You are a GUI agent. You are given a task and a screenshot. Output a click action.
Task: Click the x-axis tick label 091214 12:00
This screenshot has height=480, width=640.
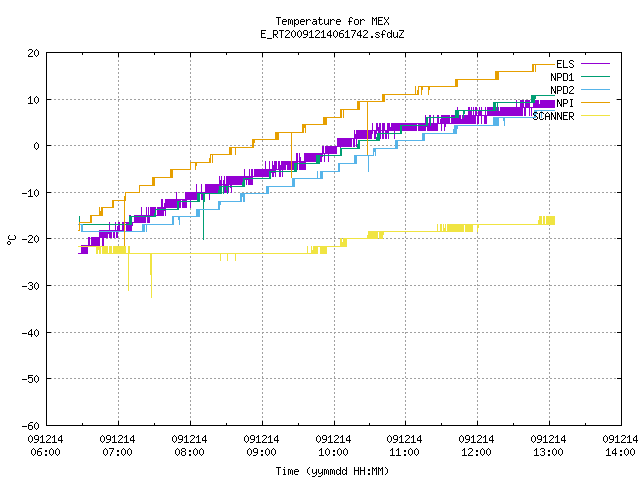point(476,446)
